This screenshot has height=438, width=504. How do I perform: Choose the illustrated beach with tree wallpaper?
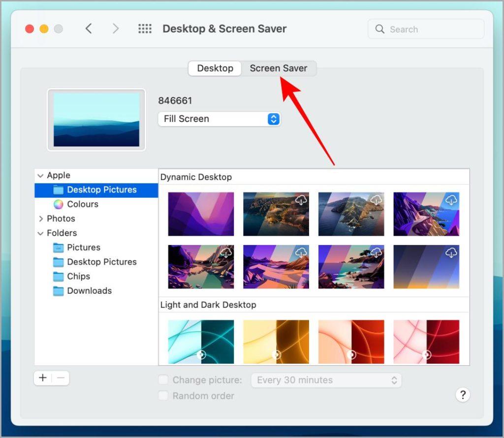351,267
